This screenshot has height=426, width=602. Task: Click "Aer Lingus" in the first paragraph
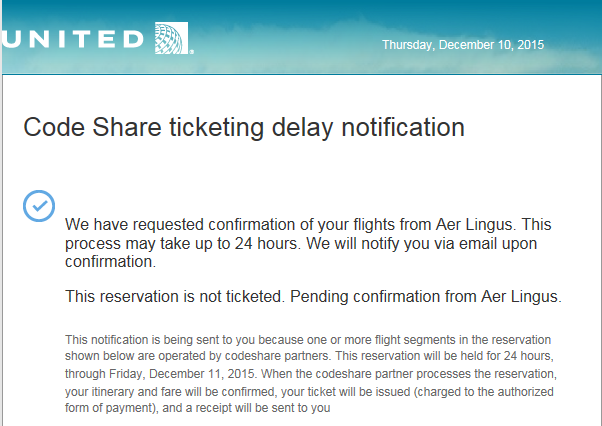click(474, 225)
